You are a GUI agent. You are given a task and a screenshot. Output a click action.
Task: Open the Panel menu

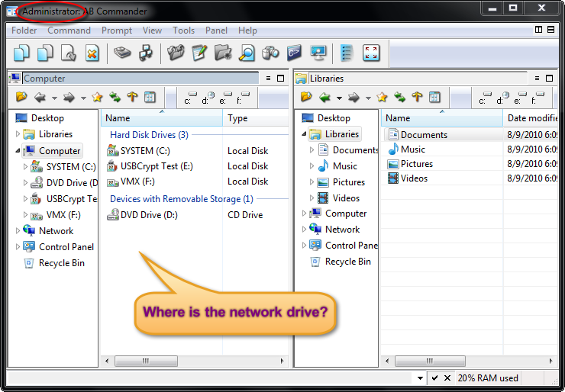tap(216, 31)
